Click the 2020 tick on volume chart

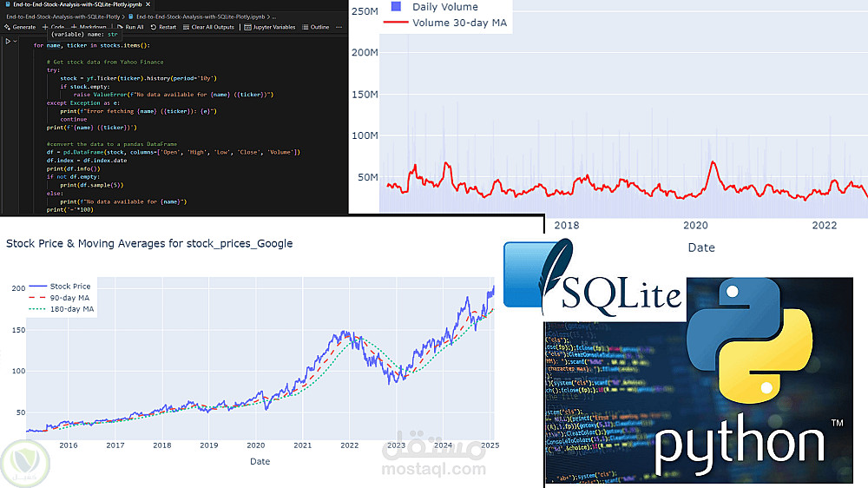(x=695, y=226)
